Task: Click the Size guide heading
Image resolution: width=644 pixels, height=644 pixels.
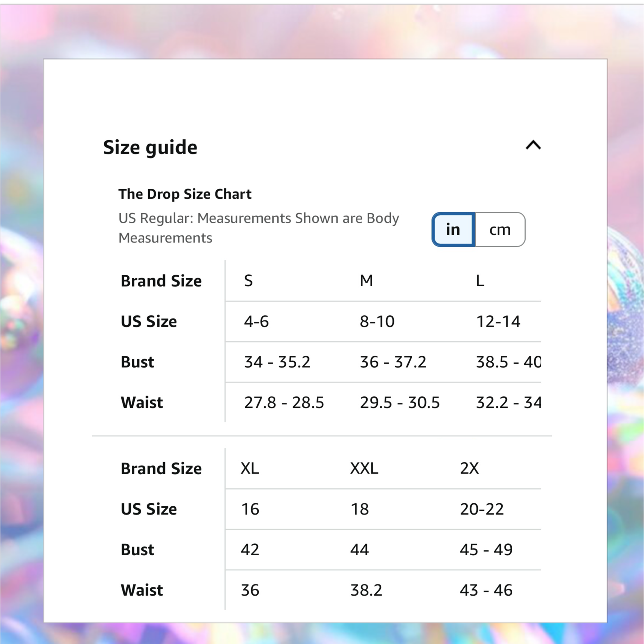Action: (150, 147)
